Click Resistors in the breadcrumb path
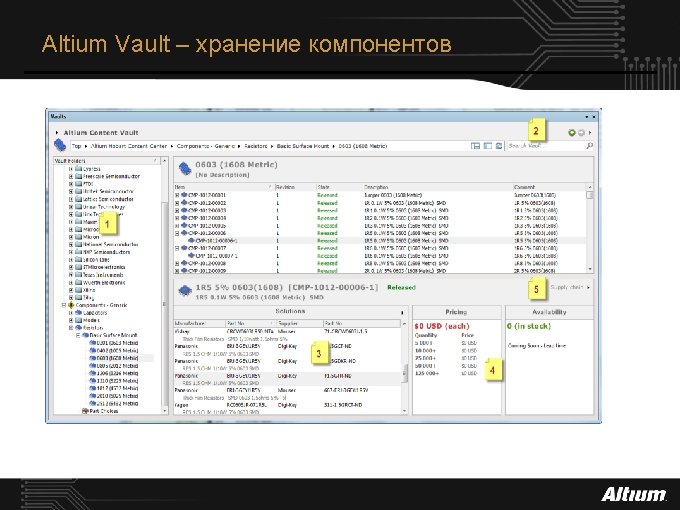The width and height of the screenshot is (680, 510). tap(256, 146)
